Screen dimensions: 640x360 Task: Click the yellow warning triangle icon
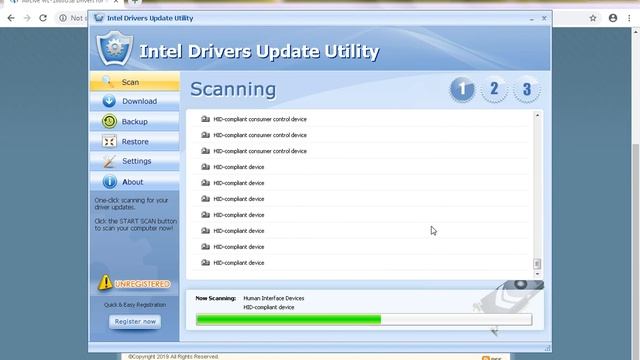105,282
